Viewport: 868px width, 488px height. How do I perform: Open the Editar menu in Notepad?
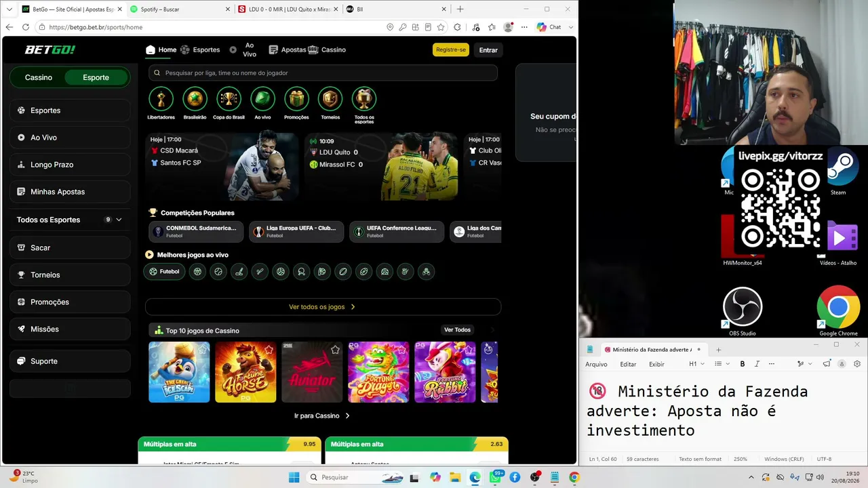point(628,364)
